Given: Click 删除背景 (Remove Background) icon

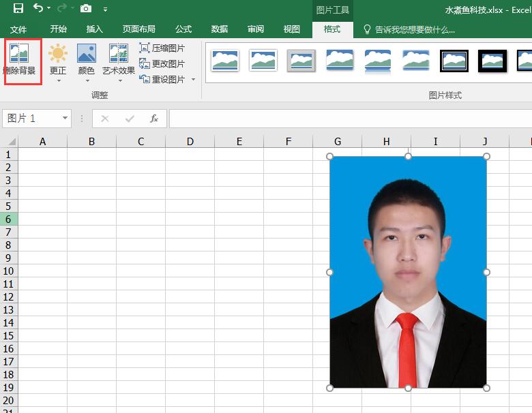Looking at the screenshot, I should pyautogui.click(x=19, y=54).
